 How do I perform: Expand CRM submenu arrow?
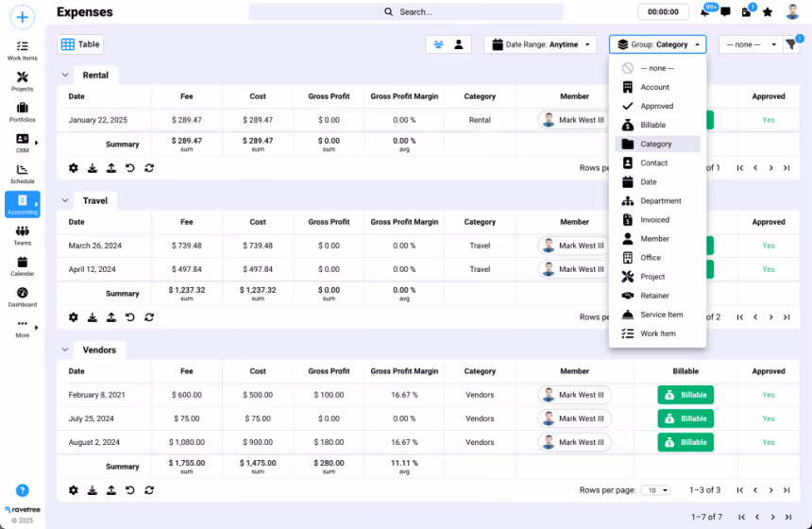36,143
